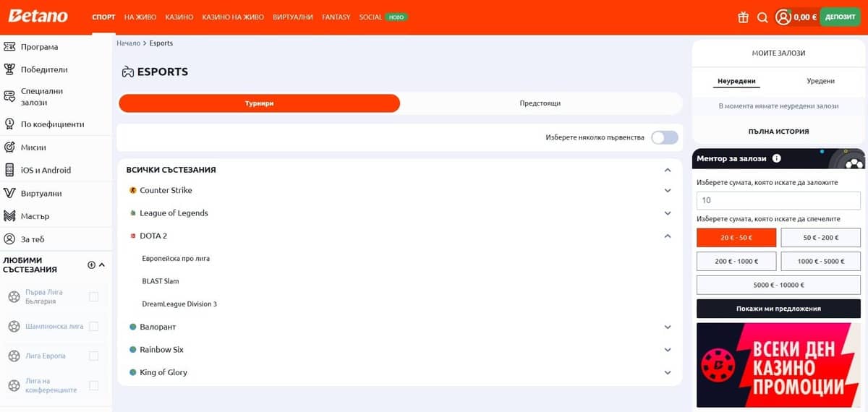Image resolution: width=868 pixels, height=412 pixels.
Task: Click the Лига Европа ball icon
Action: (x=14, y=356)
